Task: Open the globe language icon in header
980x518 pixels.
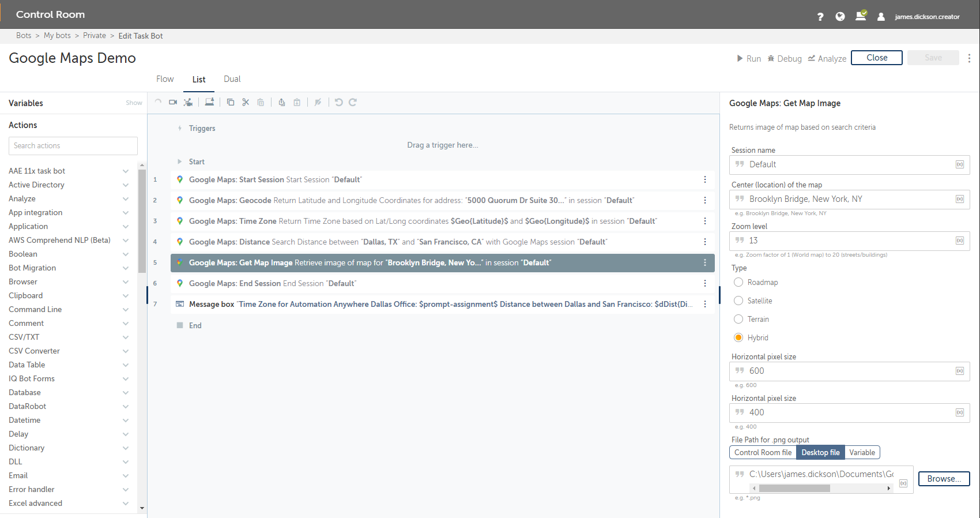Action: coord(840,17)
